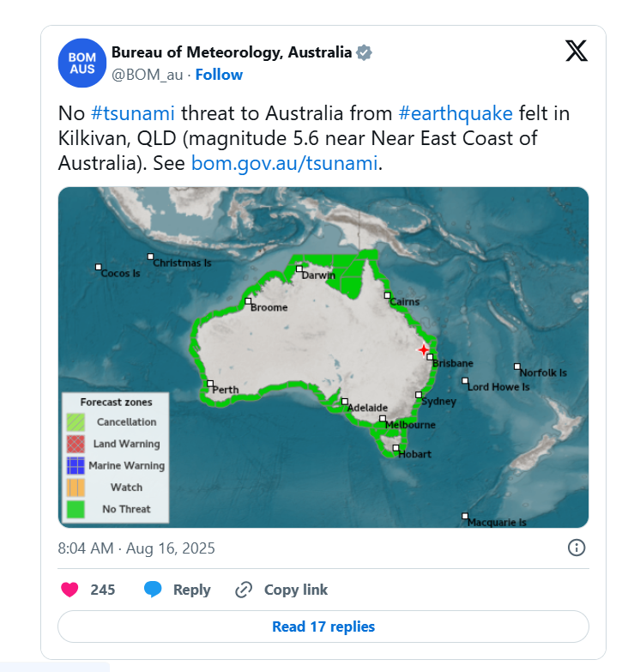Click the BOM AUS profile avatar
The height and width of the screenshot is (672, 628).
[83, 63]
